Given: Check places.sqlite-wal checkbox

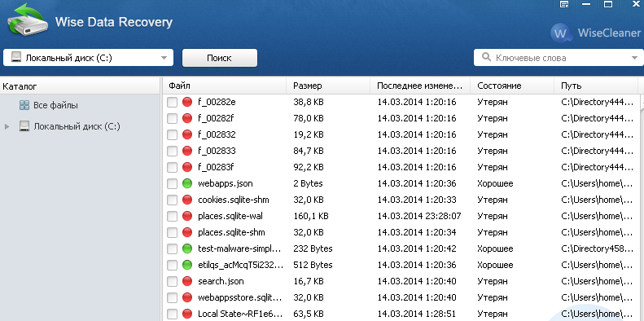Looking at the screenshot, I should 172,216.
